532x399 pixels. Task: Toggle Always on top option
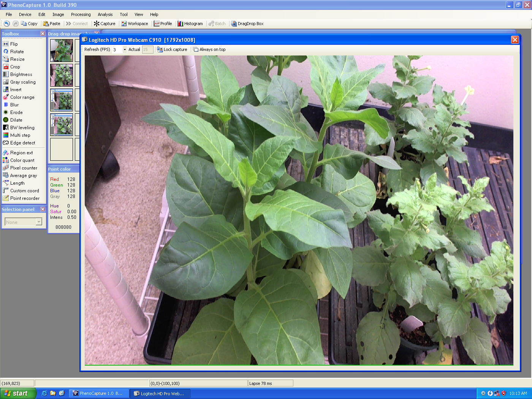209,49
